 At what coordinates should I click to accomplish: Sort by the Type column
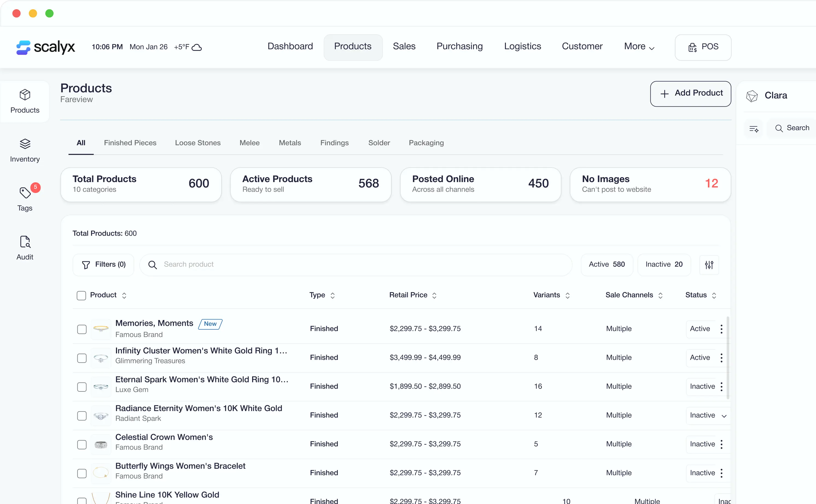pos(333,295)
